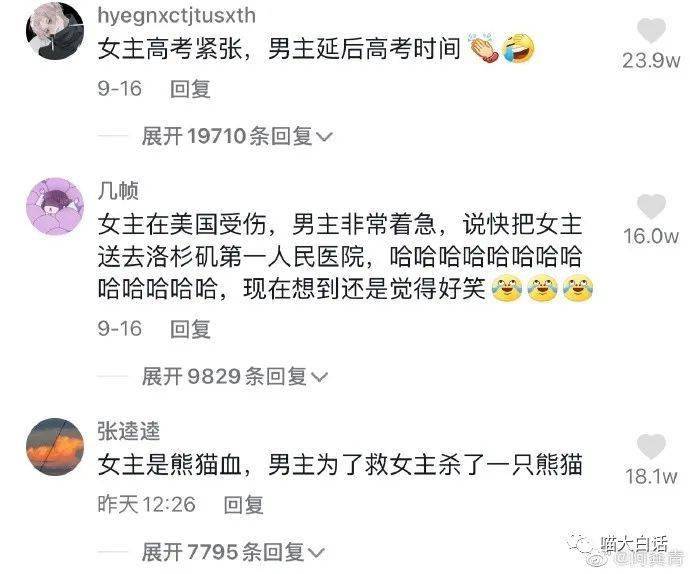The width and height of the screenshot is (690, 574).
Task: Open hyegnxctjtusxth's profile avatar
Action: click(x=55, y=31)
